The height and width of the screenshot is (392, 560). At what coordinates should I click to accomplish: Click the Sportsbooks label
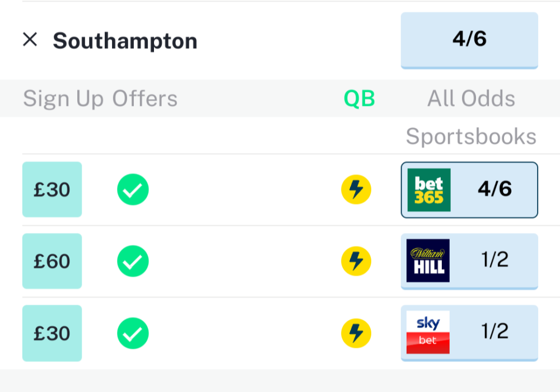pyautogui.click(x=471, y=136)
